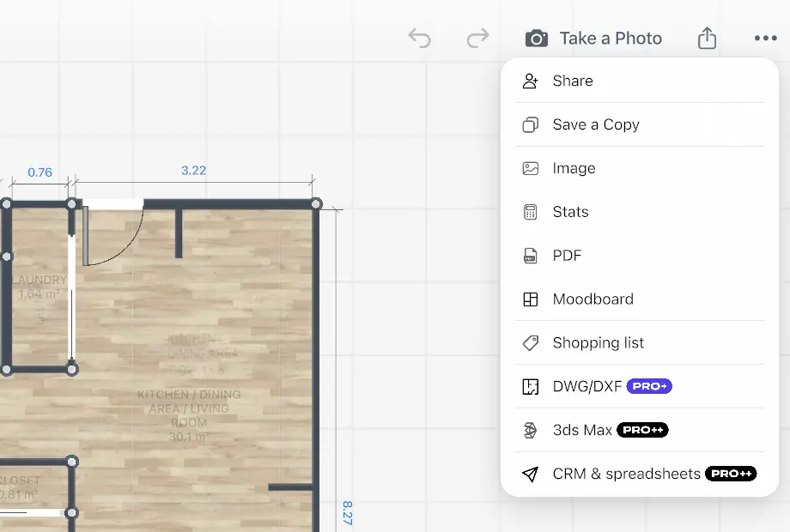Open Moodboard from the menu
The width and height of the screenshot is (790, 532).
pyautogui.click(x=640, y=299)
